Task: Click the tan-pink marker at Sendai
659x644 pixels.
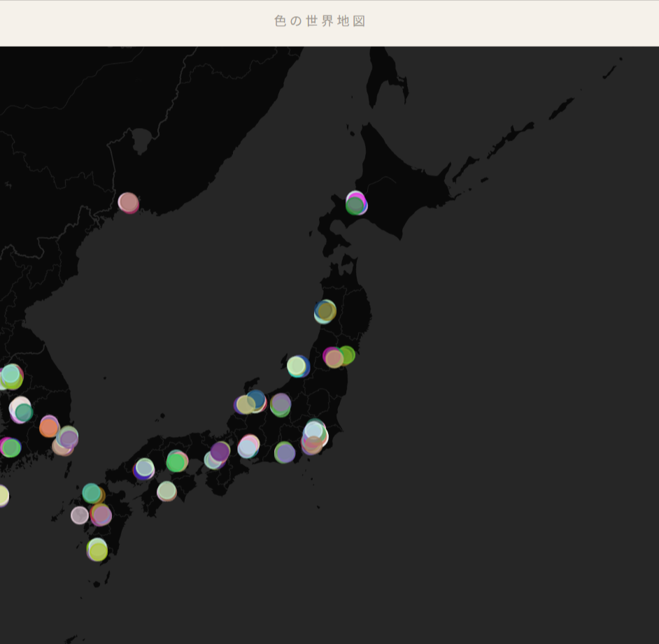Action: coord(334,359)
